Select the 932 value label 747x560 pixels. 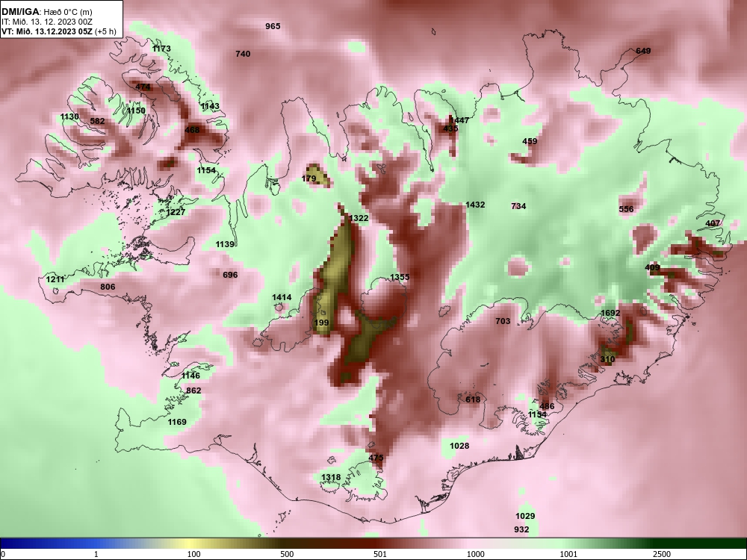coord(521,529)
